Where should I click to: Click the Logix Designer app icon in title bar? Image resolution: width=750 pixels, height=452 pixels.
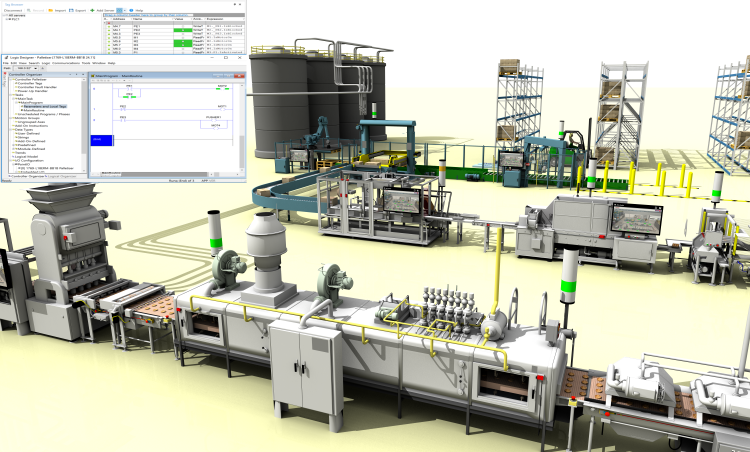[x=6, y=57]
